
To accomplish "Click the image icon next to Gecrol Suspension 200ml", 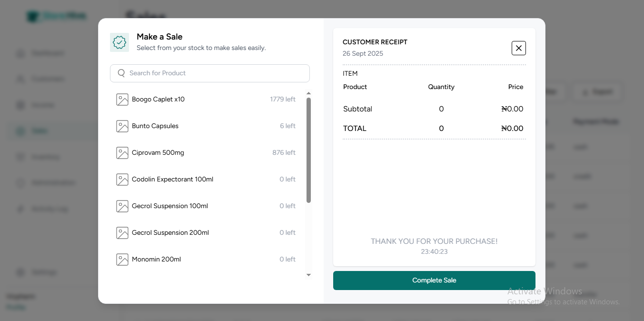I will (122, 232).
